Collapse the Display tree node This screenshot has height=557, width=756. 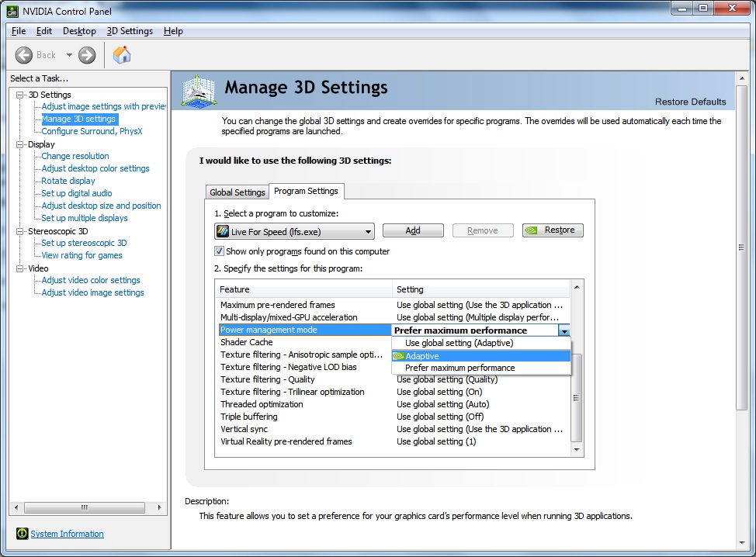tap(19, 144)
